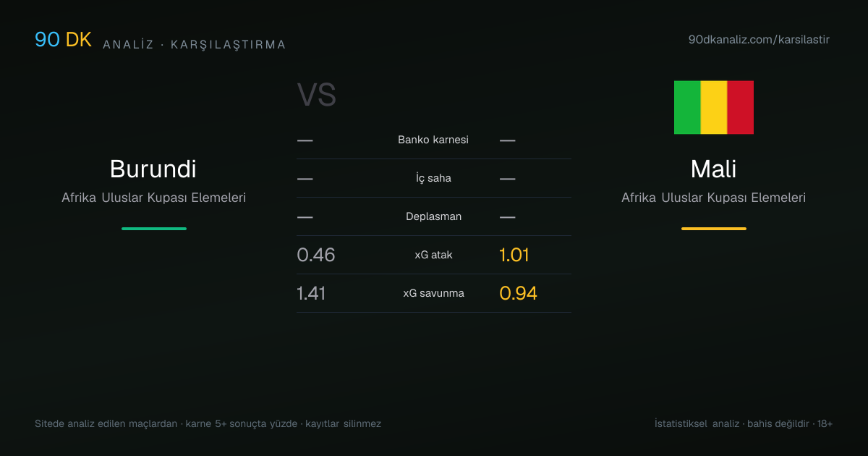Click the İstatistiksel analiz disclaimer footer
Image resolution: width=868 pixels, height=456 pixels.
[744, 423]
